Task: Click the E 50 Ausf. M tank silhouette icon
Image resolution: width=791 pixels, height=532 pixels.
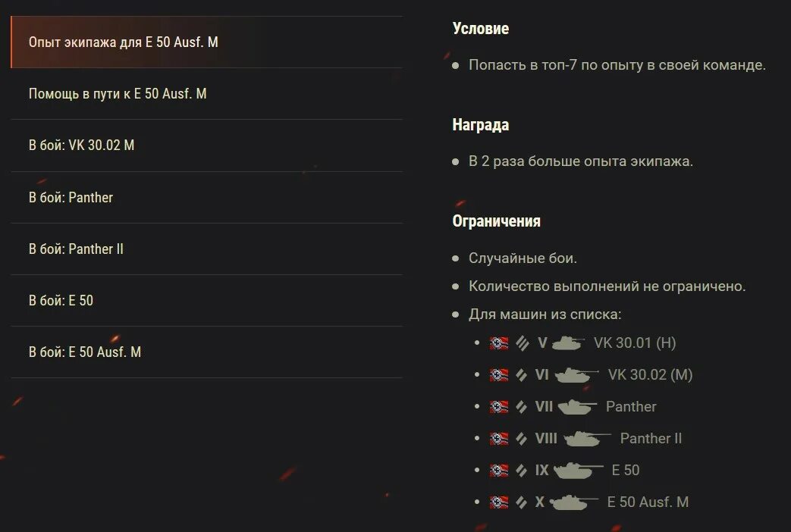Action: click(573, 502)
